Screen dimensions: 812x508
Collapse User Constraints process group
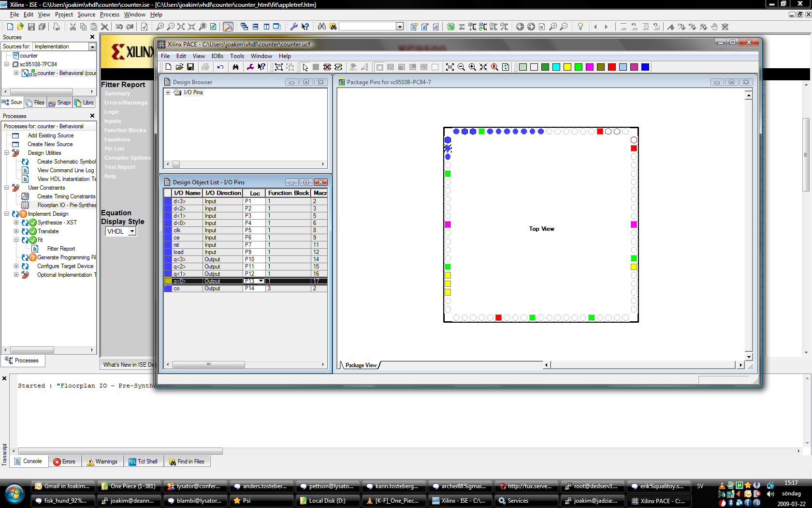pos(7,188)
